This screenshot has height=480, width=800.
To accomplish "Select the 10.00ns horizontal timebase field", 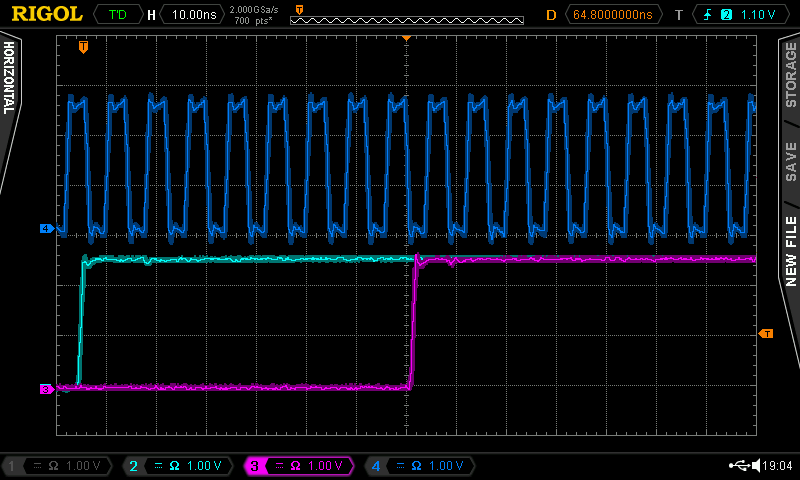I will (192, 15).
